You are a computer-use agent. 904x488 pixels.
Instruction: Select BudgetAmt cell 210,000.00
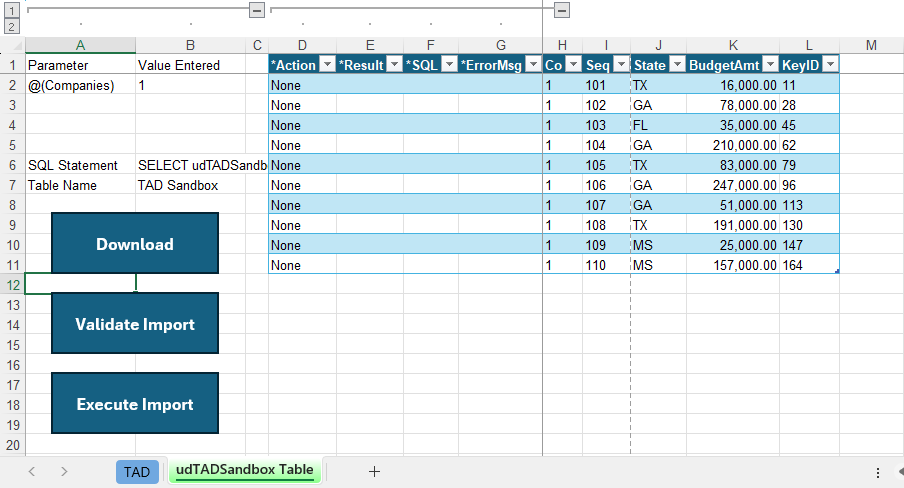[733, 145]
